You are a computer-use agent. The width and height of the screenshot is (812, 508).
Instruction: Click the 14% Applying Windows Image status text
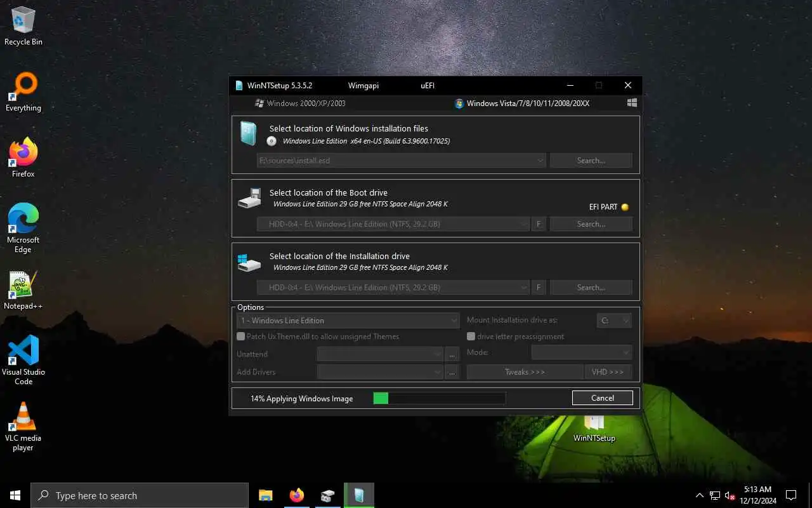coord(302,399)
